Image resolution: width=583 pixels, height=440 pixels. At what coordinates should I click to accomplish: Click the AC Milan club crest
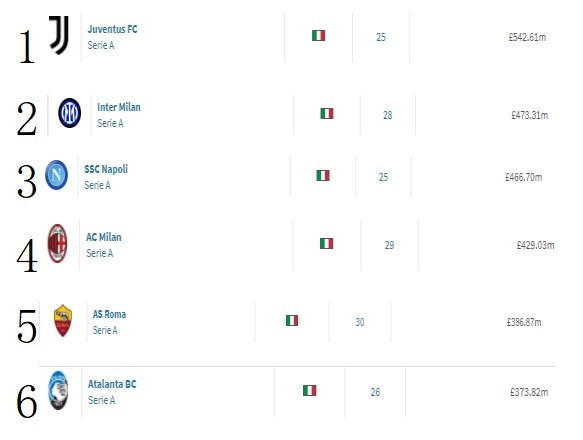tap(57, 244)
